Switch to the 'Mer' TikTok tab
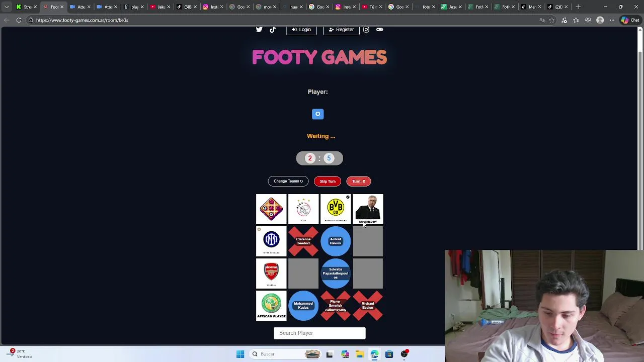 [532, 7]
